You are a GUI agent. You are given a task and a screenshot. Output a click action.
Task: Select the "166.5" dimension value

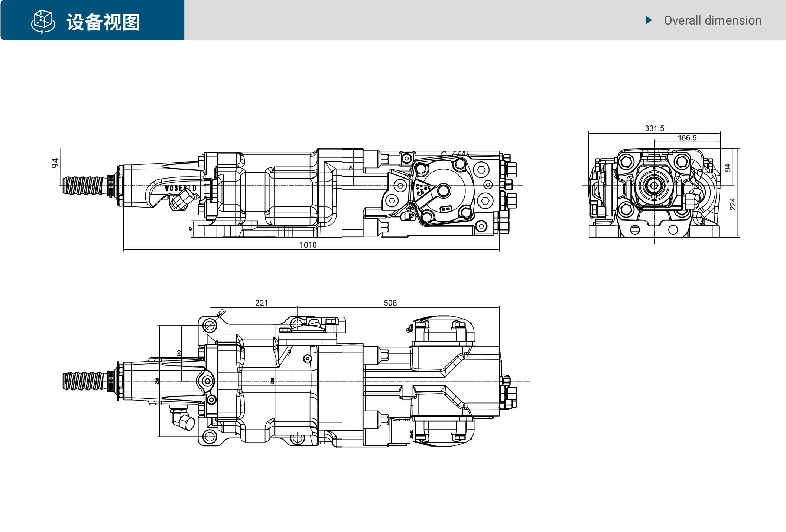(x=687, y=138)
